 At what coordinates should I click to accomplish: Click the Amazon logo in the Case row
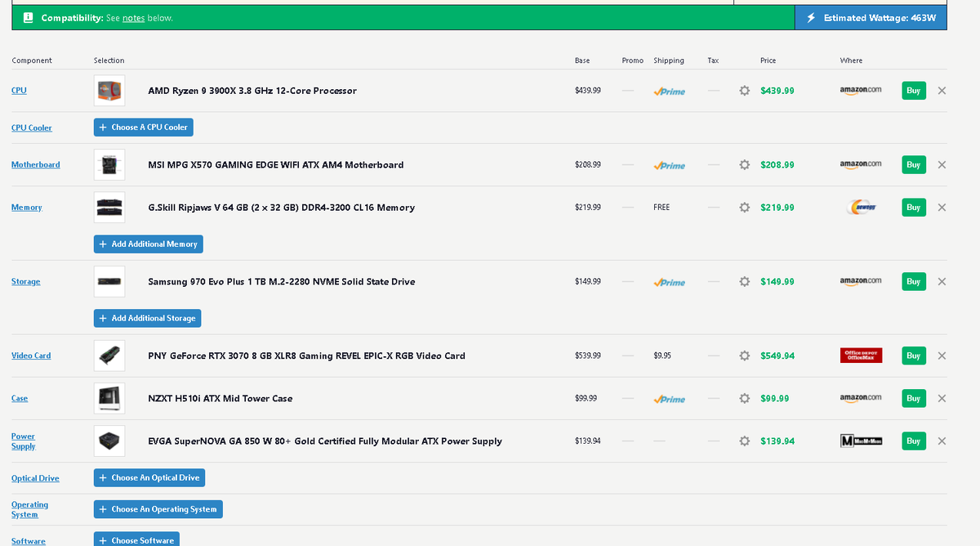pyautogui.click(x=861, y=398)
